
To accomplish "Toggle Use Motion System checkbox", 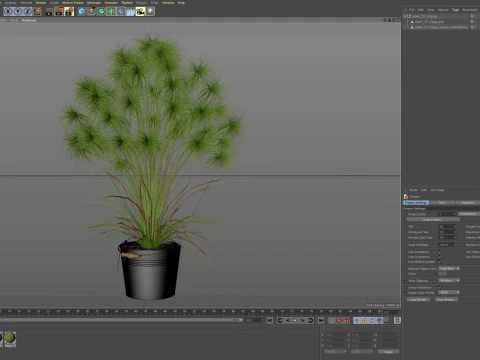I will [440, 262].
